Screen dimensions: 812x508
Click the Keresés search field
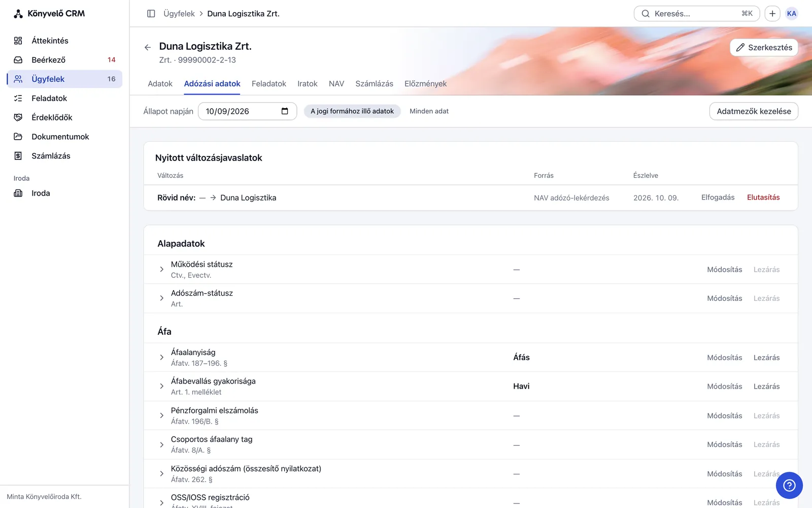click(696, 14)
